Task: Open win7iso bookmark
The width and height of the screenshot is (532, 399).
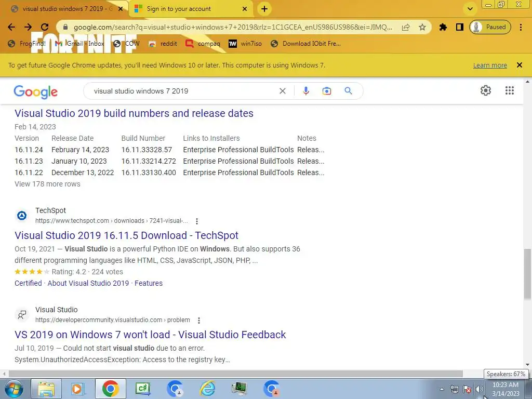Action: click(245, 44)
